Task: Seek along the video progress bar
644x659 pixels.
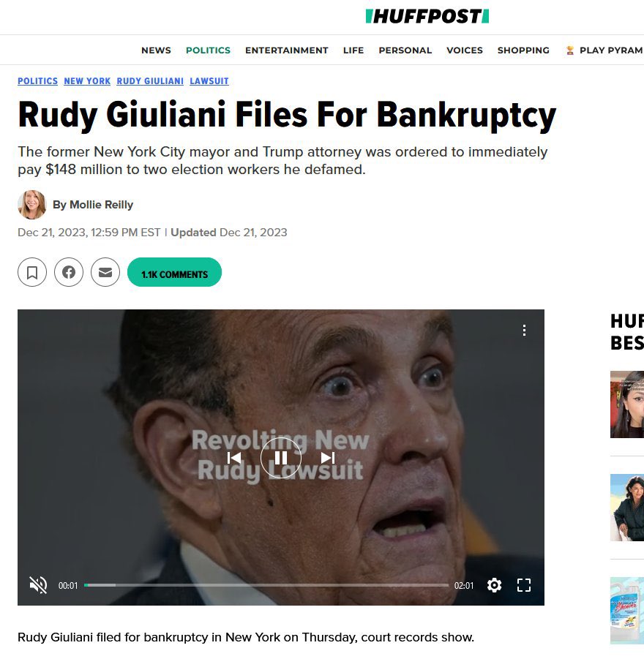Action: pyautogui.click(x=266, y=585)
